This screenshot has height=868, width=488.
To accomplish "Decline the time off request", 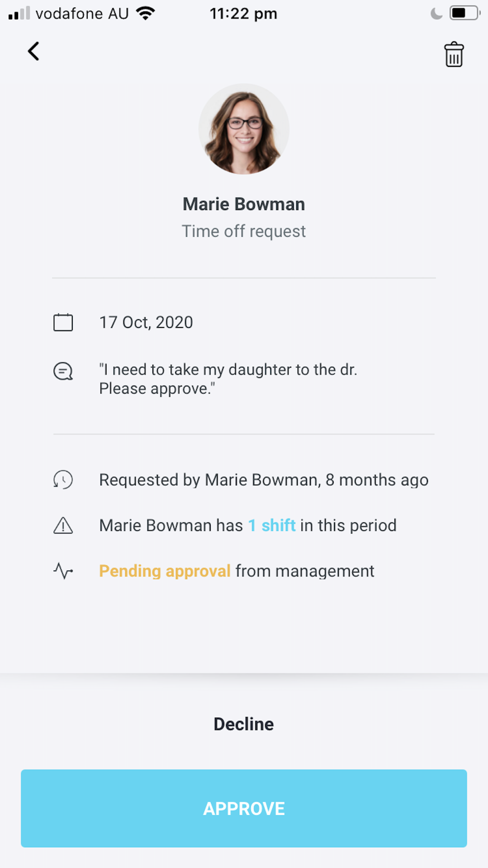I will point(244,724).
